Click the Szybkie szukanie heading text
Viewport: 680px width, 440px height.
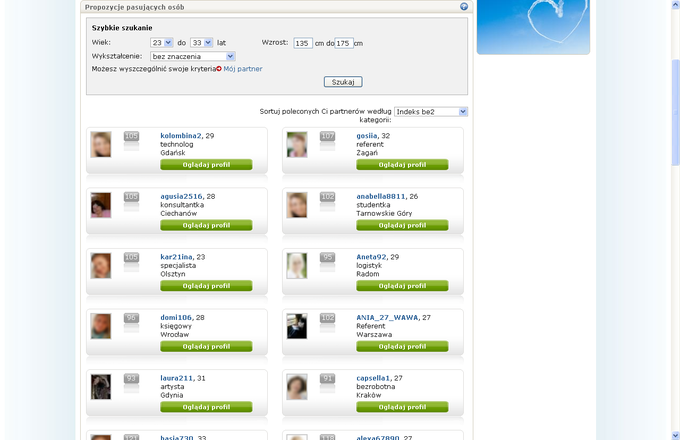122,28
